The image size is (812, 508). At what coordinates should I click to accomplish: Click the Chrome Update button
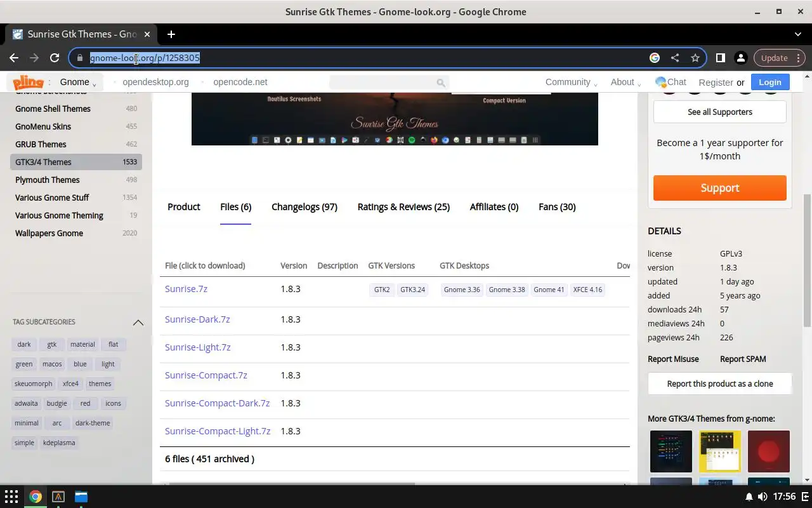tap(780, 58)
